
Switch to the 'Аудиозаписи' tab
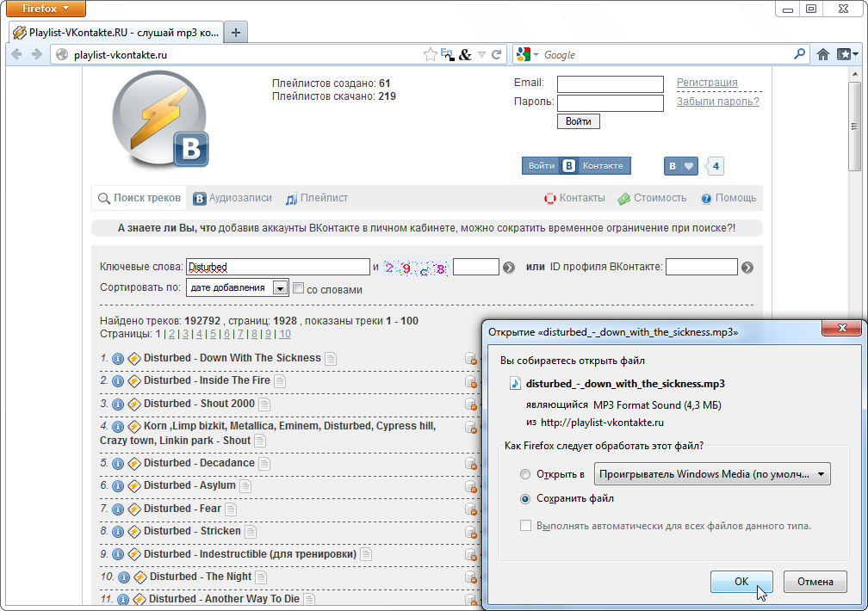232,198
